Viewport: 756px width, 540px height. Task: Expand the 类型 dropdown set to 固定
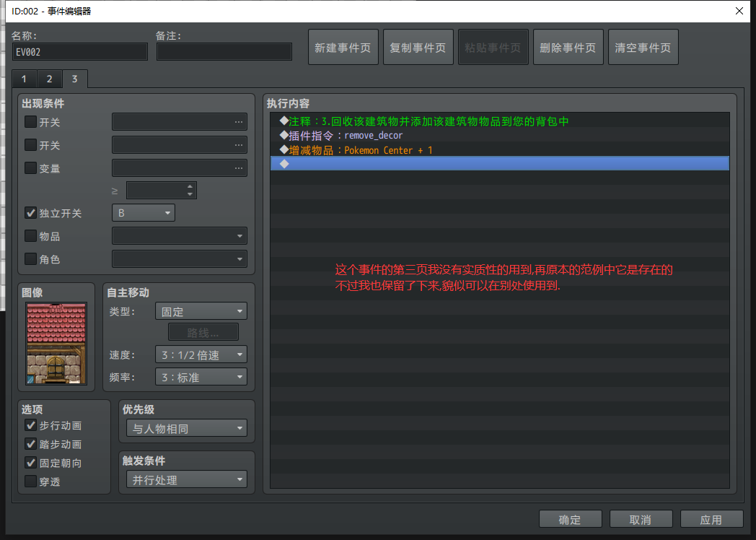click(201, 311)
